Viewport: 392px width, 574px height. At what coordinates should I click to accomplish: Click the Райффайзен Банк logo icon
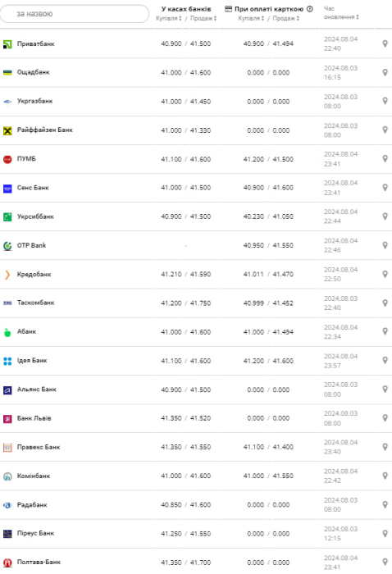click(x=7, y=130)
